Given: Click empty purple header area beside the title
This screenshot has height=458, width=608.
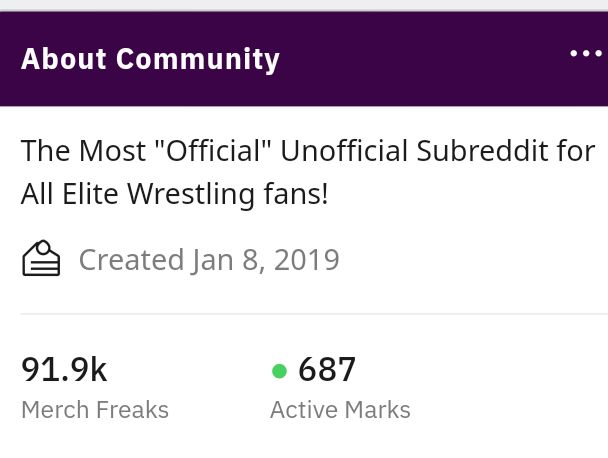Looking at the screenshot, I should (420, 59).
